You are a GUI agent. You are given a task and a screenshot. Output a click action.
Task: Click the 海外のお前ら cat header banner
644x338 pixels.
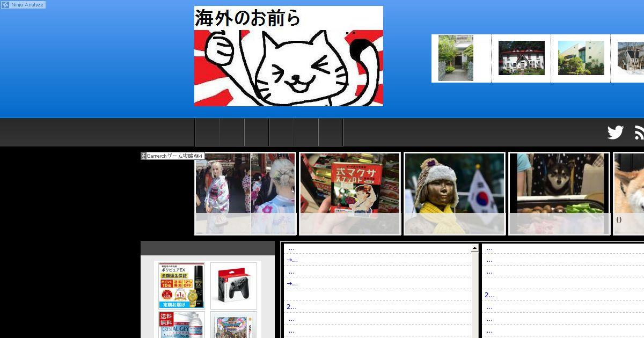pyautogui.click(x=289, y=56)
